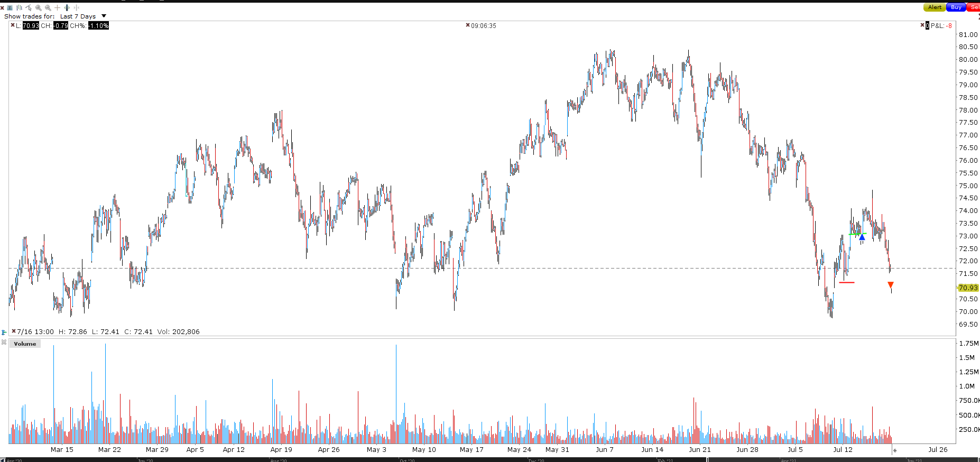Image resolution: width=980 pixels, height=462 pixels.
Task: Click the blue Buy button
Action: click(x=956, y=7)
